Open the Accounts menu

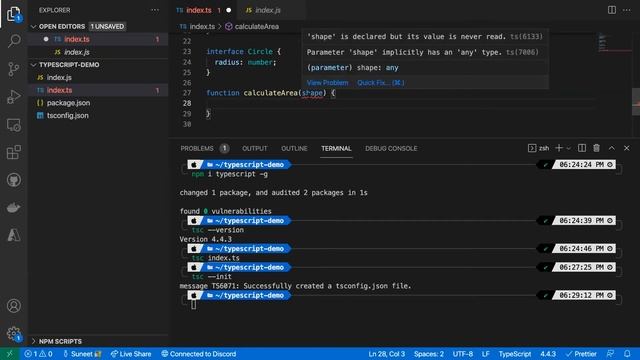(x=14, y=306)
